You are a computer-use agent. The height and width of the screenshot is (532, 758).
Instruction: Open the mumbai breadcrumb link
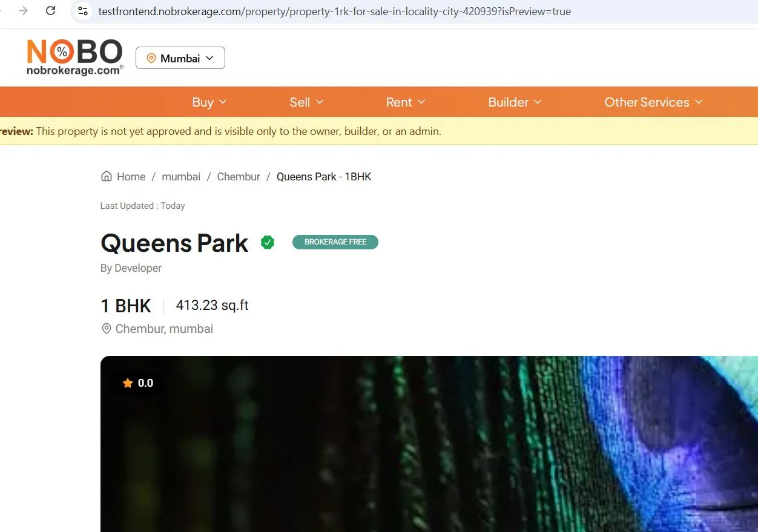[181, 177]
